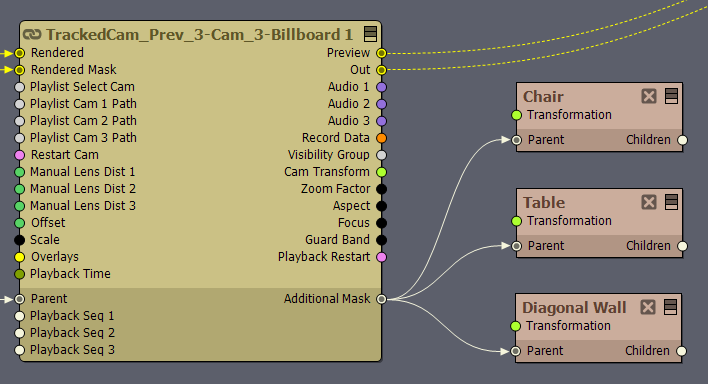Screen dimensions: 708x384
Task: Click the Playback Restart output pin
Action: [382, 257]
